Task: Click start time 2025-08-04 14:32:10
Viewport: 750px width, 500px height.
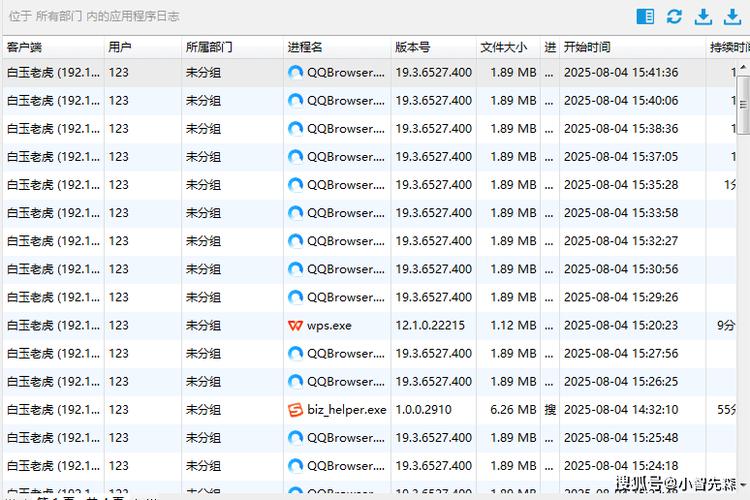Action: pos(621,410)
